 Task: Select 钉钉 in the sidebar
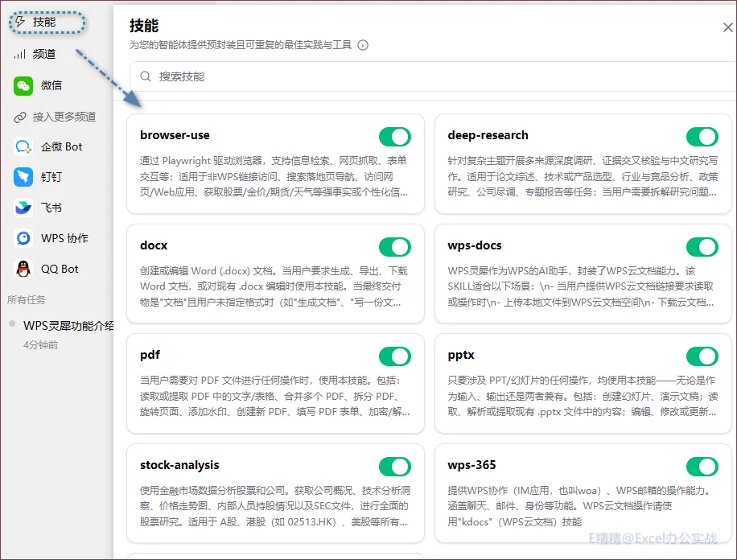coord(51,177)
